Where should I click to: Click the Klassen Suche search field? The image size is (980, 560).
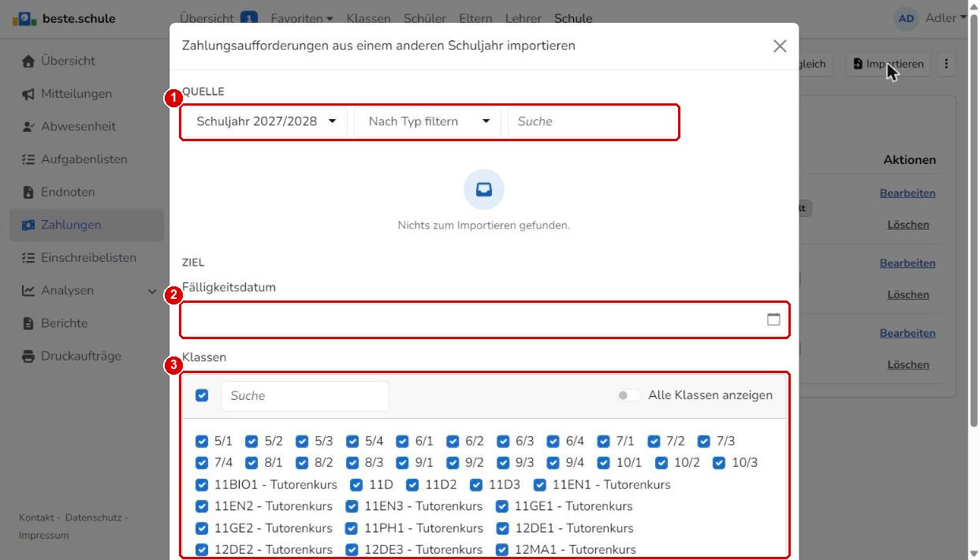coord(304,396)
